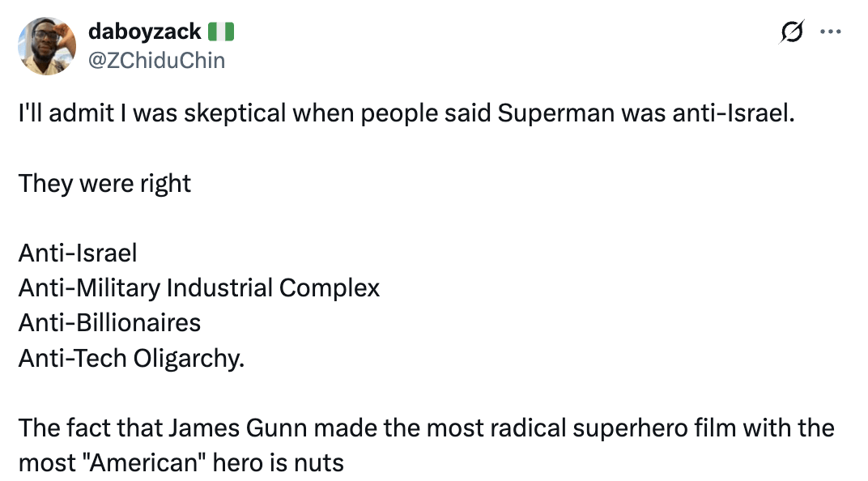868x481 pixels.
Task: Click the standalone "Anti-Israel" list line
Action: (78, 253)
